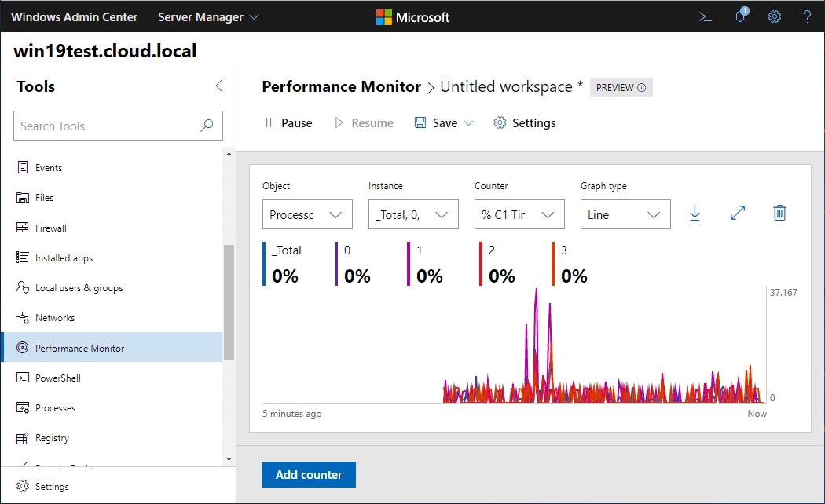The width and height of the screenshot is (825, 504).
Task: Click the search magnifier in Search Tools
Action: pos(207,126)
